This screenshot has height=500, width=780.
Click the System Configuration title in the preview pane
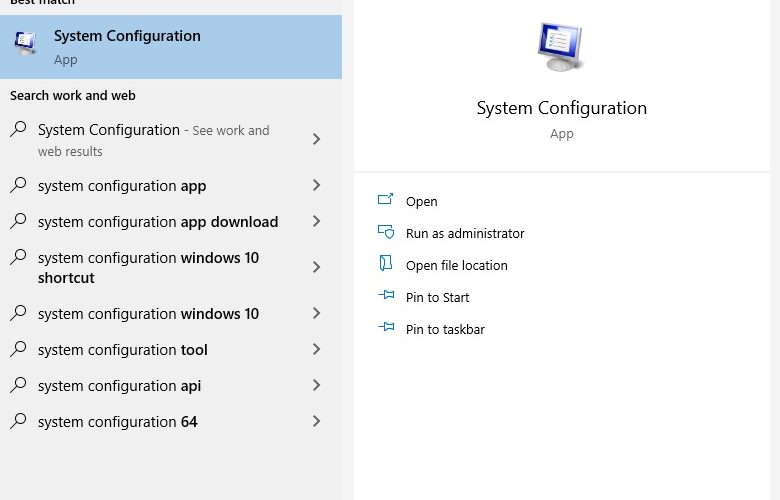562,108
